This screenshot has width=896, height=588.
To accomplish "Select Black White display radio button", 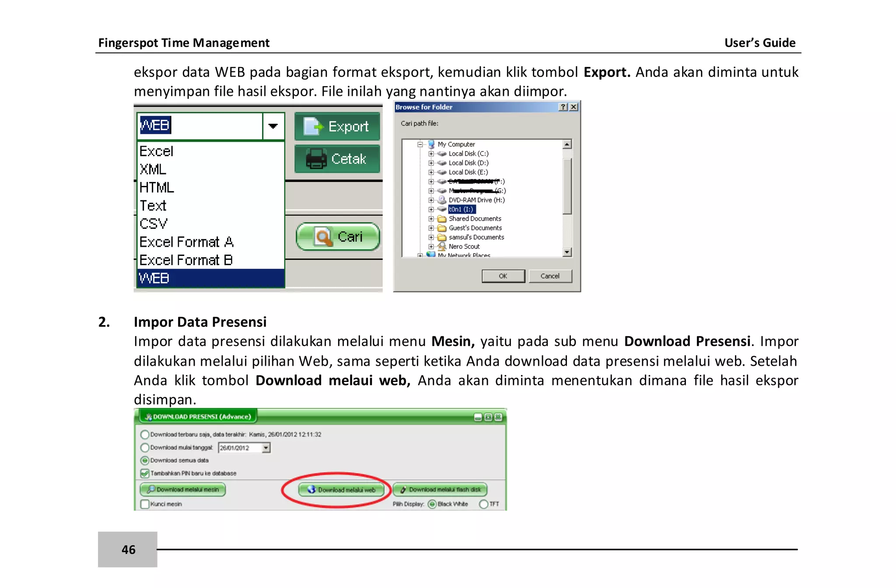I will click(x=432, y=504).
